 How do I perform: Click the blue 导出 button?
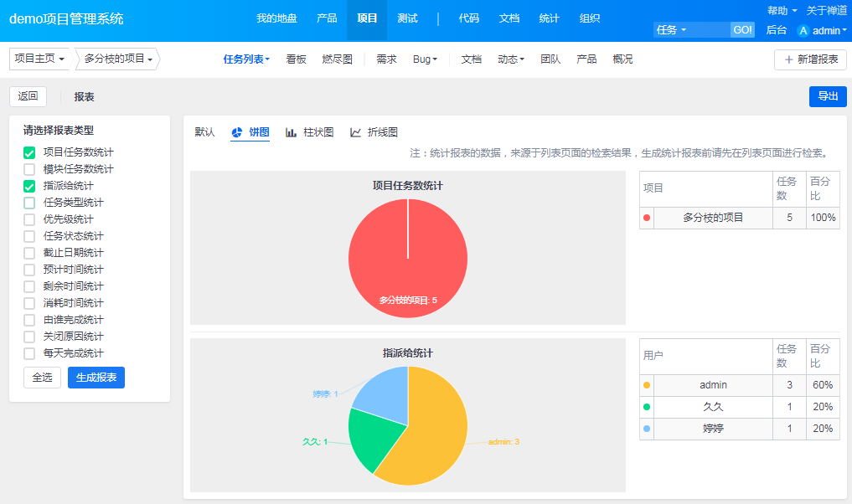click(x=828, y=96)
